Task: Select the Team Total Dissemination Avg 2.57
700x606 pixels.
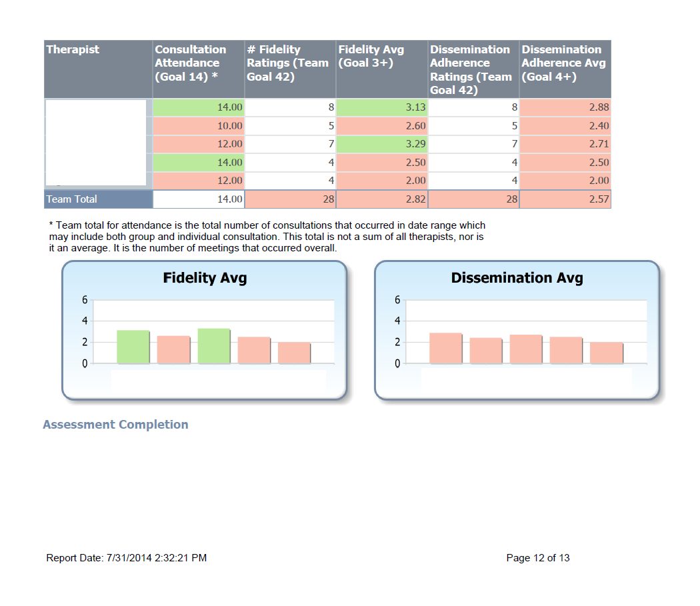Action: (565, 199)
